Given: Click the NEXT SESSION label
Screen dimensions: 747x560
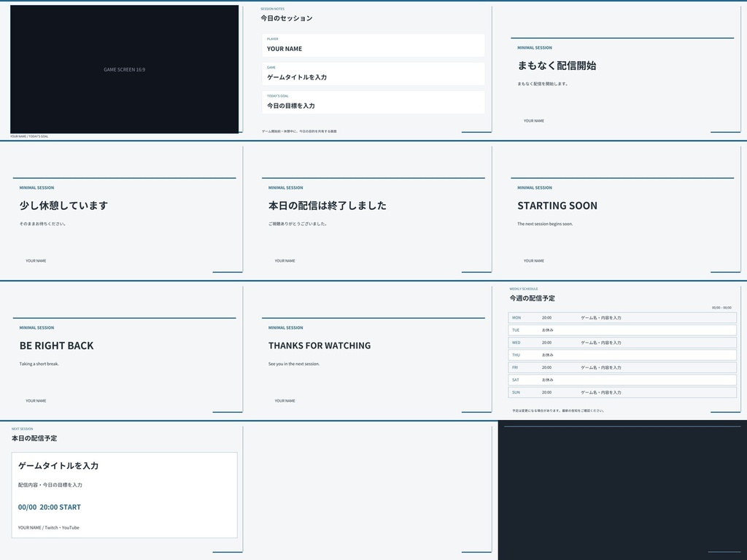Looking at the screenshot, I should (23, 429).
